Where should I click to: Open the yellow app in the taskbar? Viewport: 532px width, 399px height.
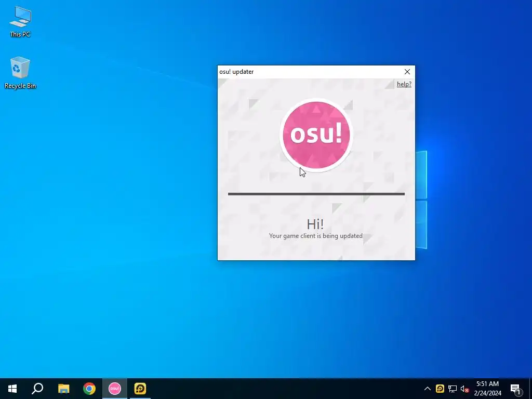(140, 389)
